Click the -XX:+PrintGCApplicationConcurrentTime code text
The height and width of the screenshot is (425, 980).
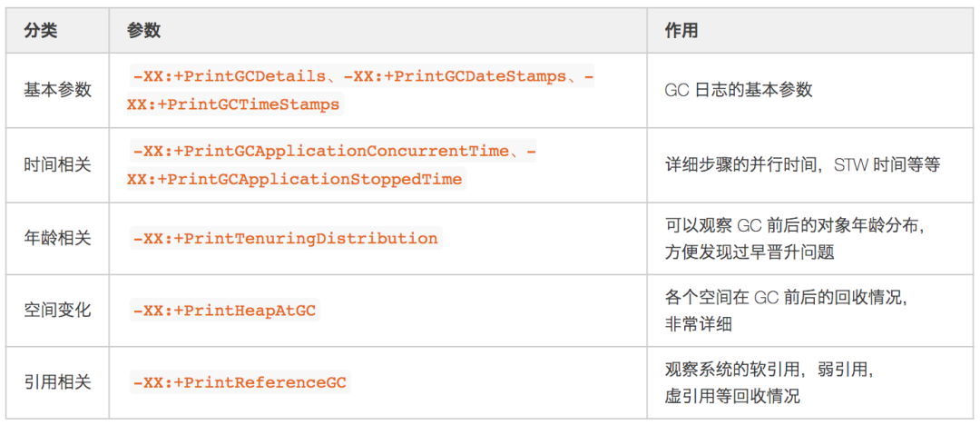pos(319,151)
